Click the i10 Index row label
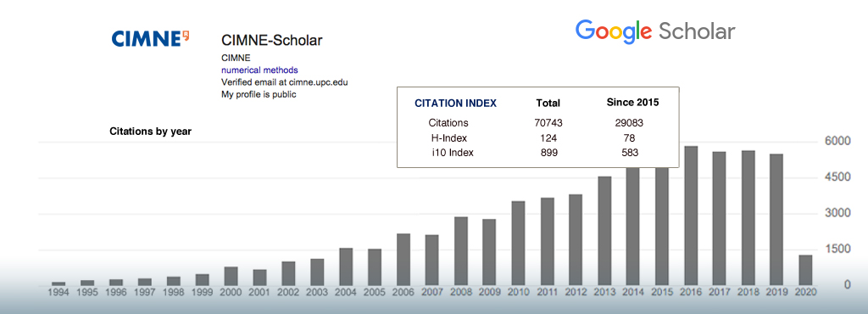Image resolution: width=868 pixels, height=314 pixels. (453, 153)
